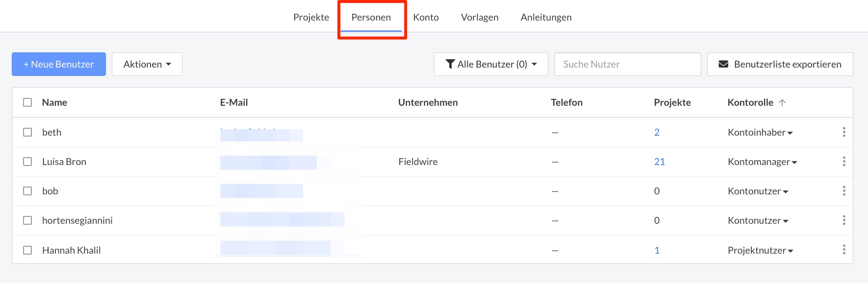The height and width of the screenshot is (283, 868).
Task: Sort by the Telefon column header
Action: click(567, 102)
